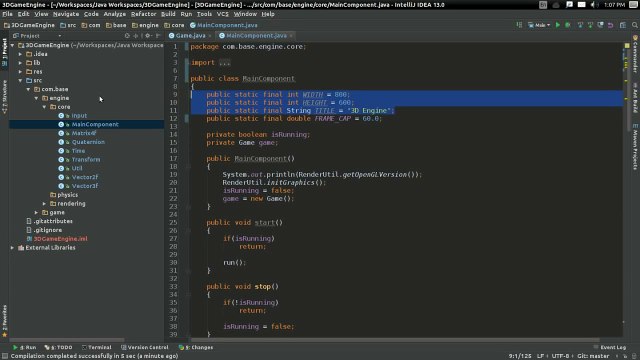This screenshot has width=640, height=360.
Task: Expand External Libraries node
Action: (12, 247)
